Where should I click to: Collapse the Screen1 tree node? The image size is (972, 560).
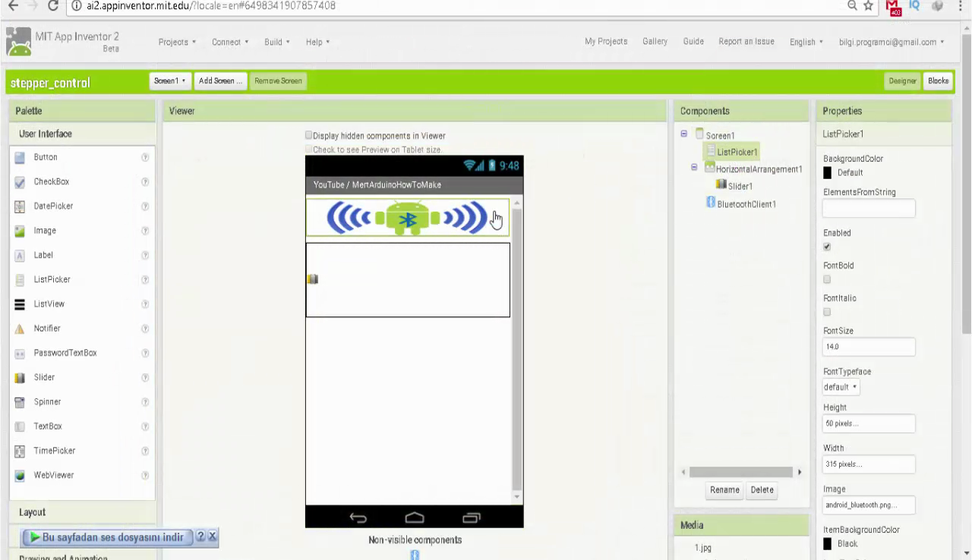(x=684, y=134)
